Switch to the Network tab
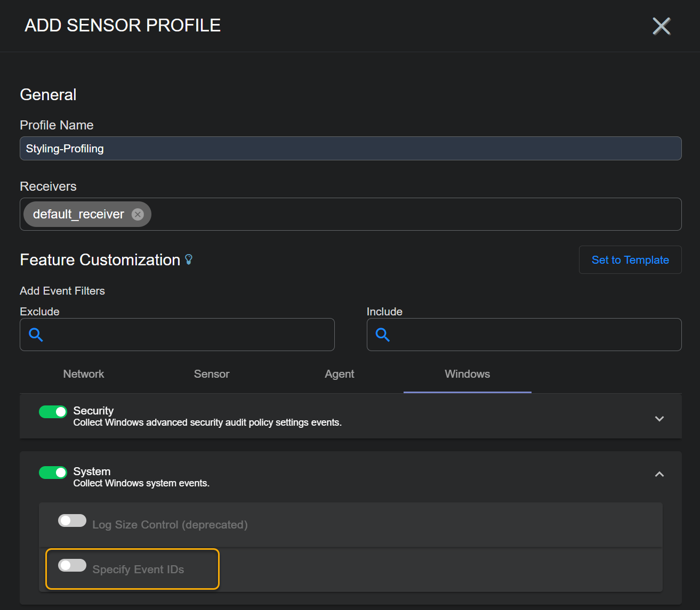 click(84, 374)
